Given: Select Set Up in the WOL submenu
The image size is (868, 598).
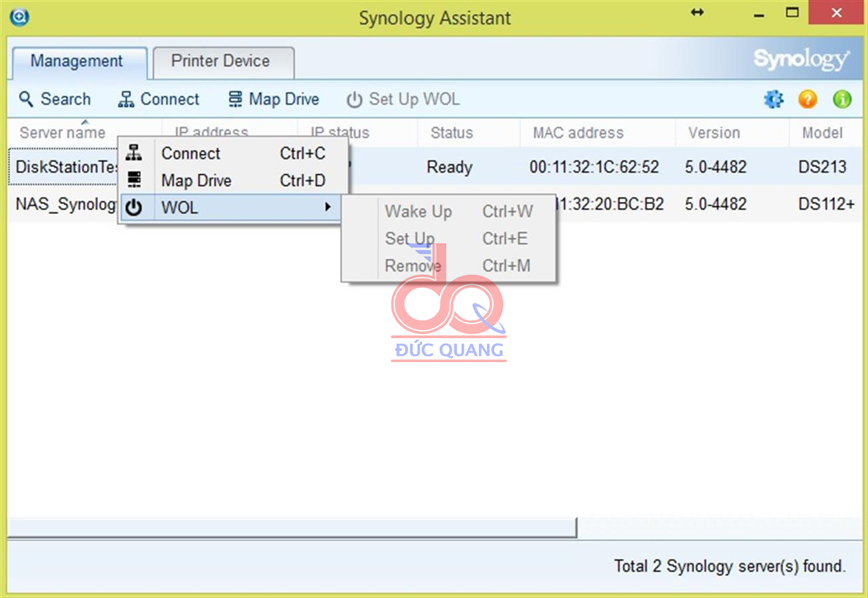Looking at the screenshot, I should coord(450,239).
